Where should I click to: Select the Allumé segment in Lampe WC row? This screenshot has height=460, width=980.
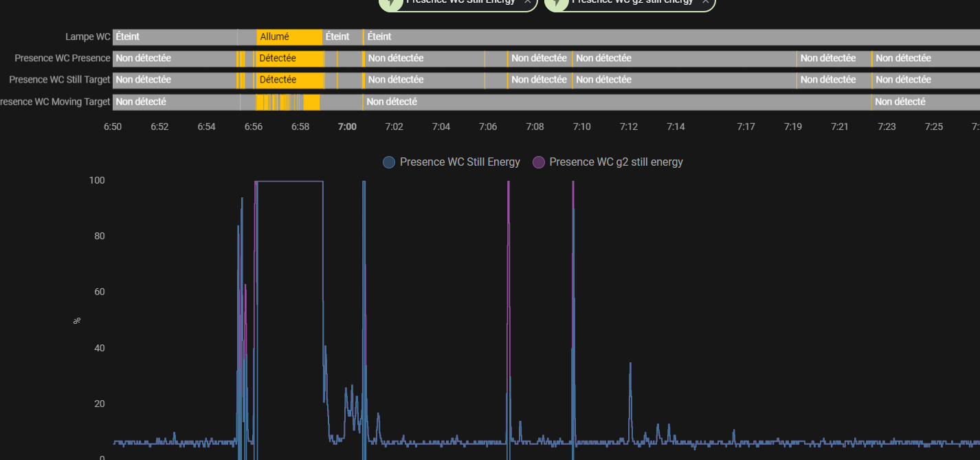coord(289,37)
